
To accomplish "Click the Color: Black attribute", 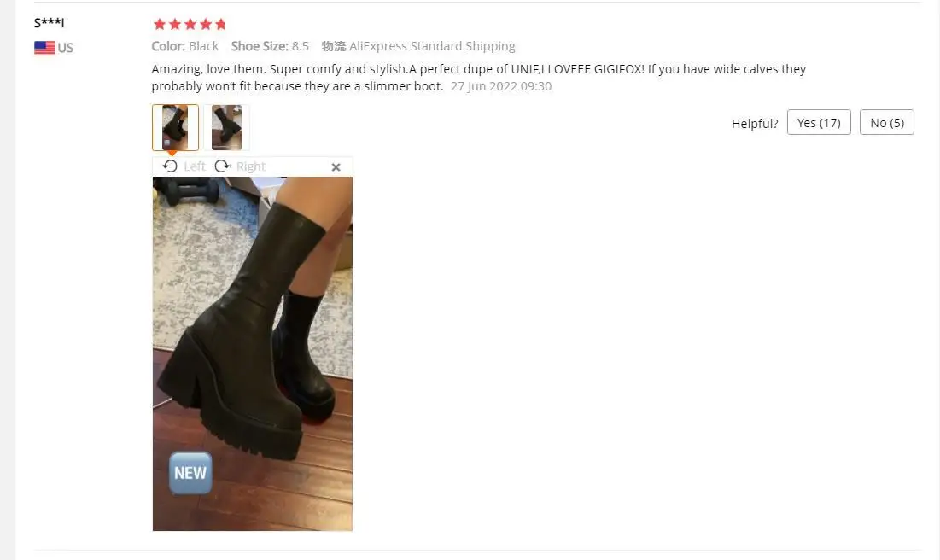I will click(184, 46).
